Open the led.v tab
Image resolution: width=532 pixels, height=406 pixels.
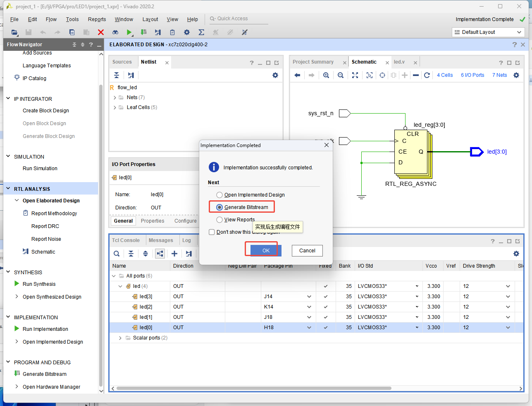[399, 62]
